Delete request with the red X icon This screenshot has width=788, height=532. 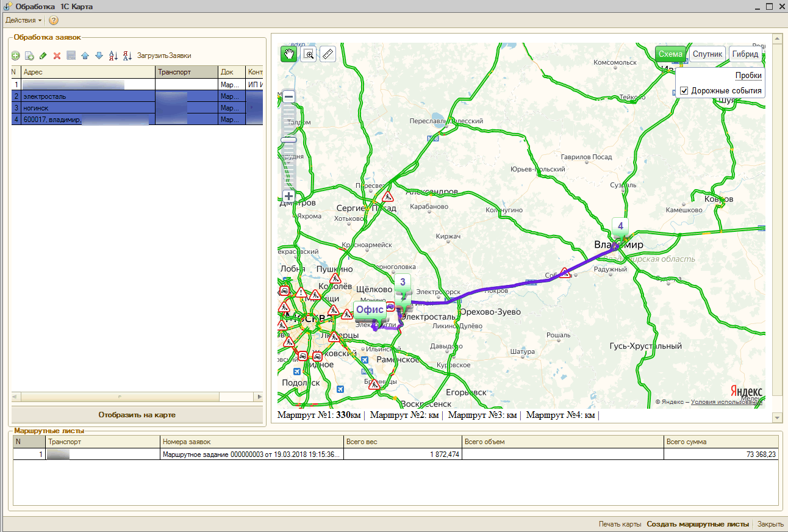click(x=57, y=56)
